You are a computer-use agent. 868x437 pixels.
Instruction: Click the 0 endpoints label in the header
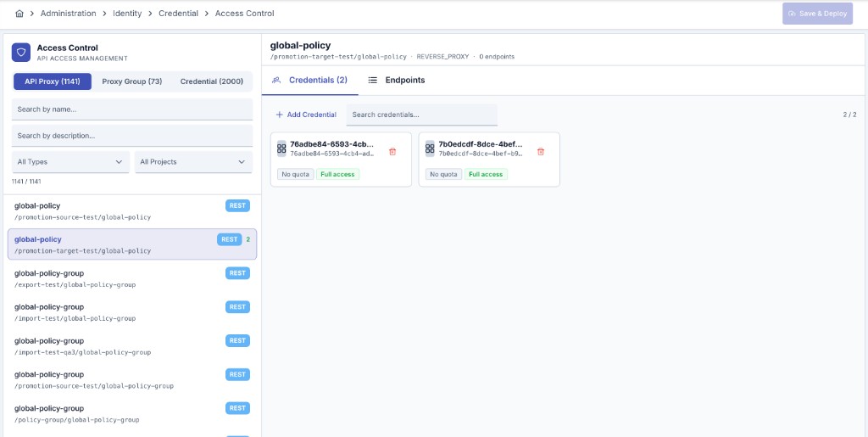point(497,57)
